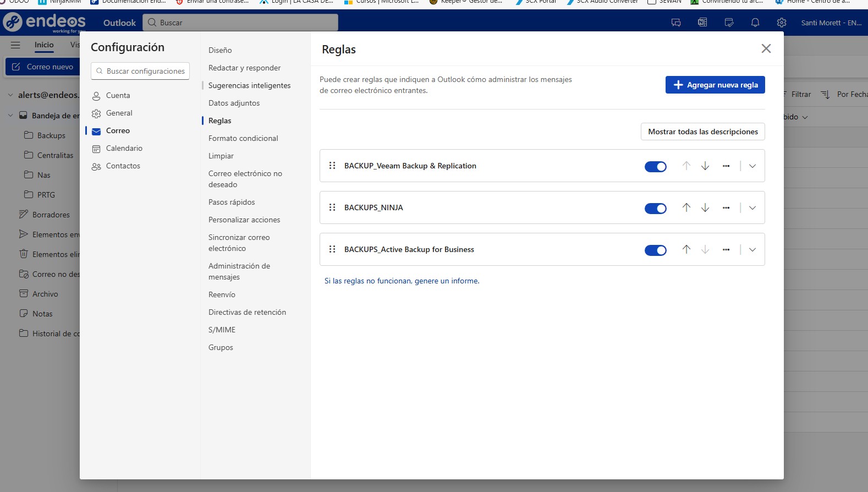Move BACKUP_Veeam rule down with arrow
Screen dimensions: 868x492
(705, 166)
